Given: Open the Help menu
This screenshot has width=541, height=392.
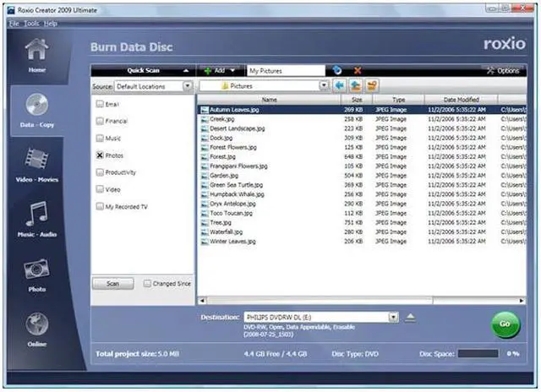Looking at the screenshot, I should click(x=51, y=23).
